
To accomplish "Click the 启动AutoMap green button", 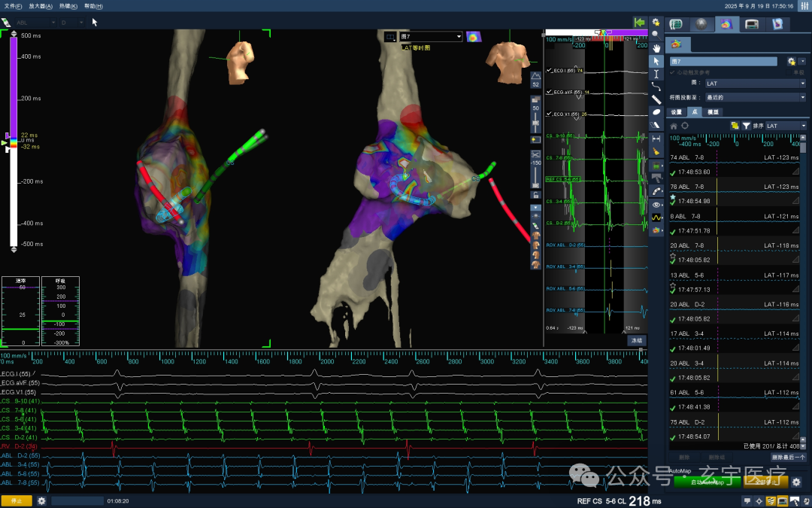I will 707,482.
